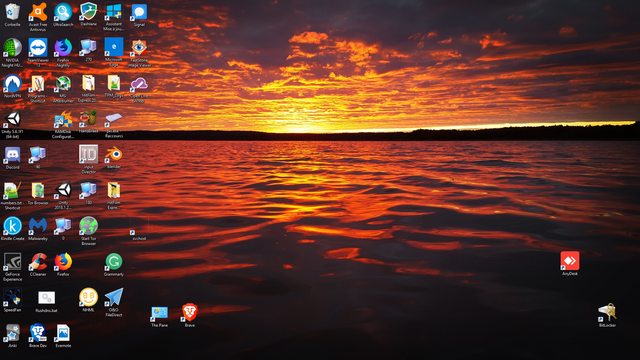The image size is (640, 360).
Task: Launch the Anki shortcut
Action: [x=12, y=334]
